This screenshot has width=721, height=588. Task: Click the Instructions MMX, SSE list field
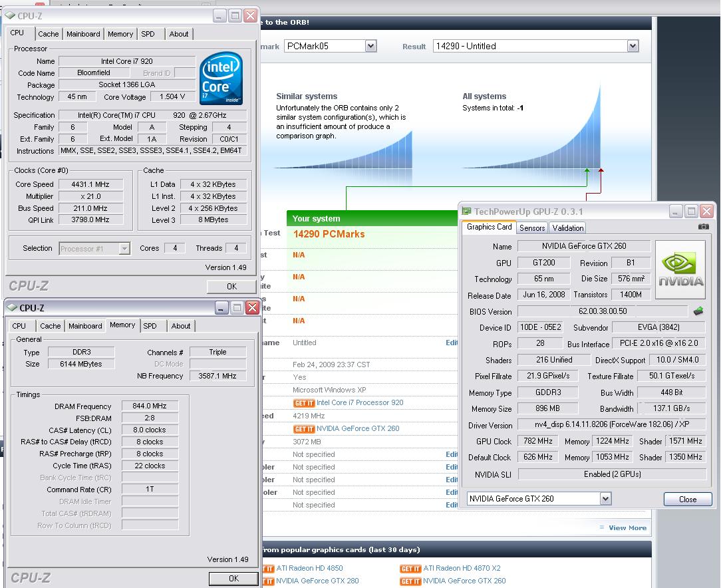coord(153,151)
